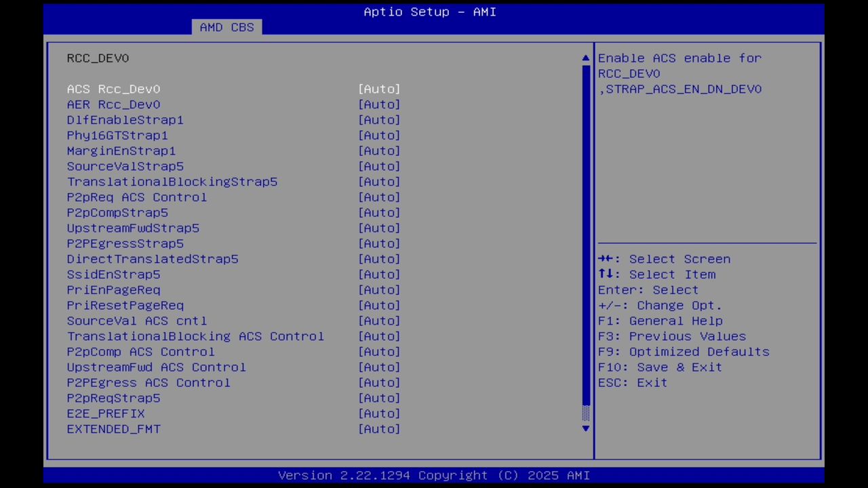Switch to the AMD CBS tab
This screenshot has height=488, width=868.
pos(226,27)
